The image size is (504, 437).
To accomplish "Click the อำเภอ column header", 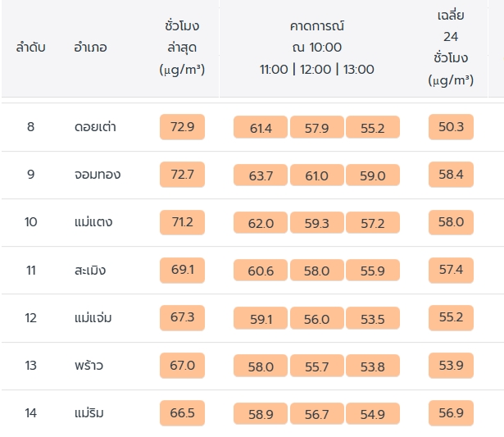I will 90,48.
